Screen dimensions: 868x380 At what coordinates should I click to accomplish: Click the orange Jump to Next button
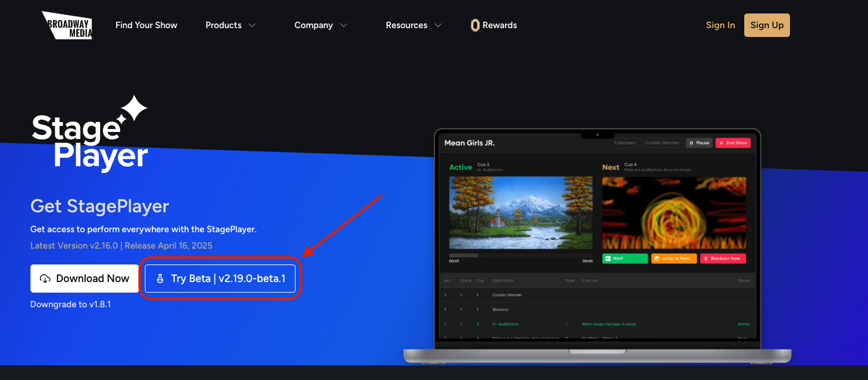pyautogui.click(x=674, y=259)
